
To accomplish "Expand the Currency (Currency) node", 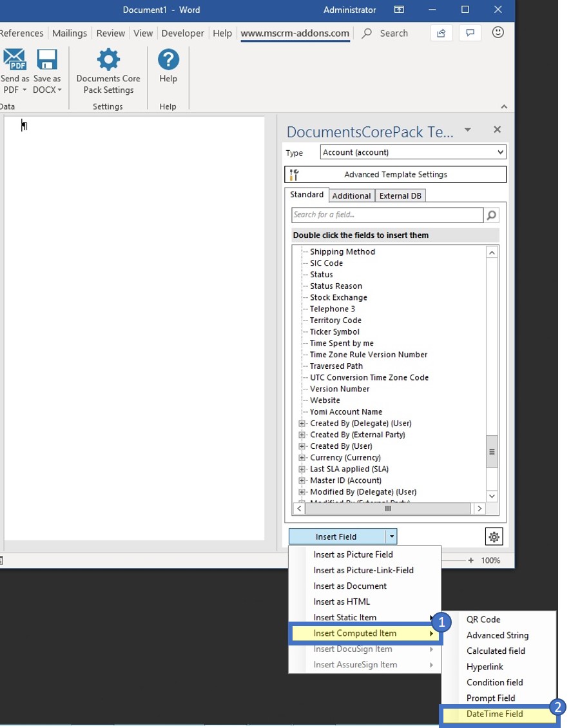I will click(302, 458).
